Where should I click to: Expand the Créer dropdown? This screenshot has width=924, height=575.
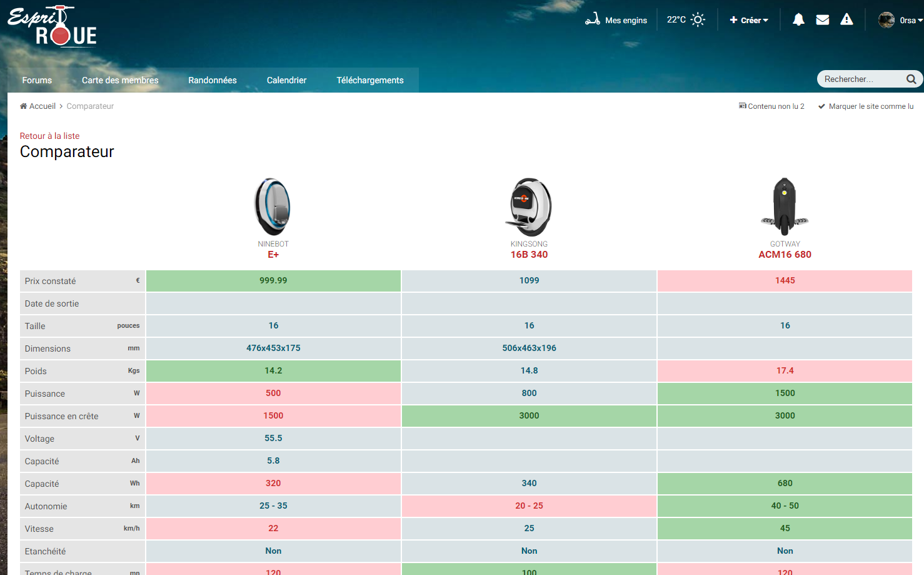[x=749, y=20]
